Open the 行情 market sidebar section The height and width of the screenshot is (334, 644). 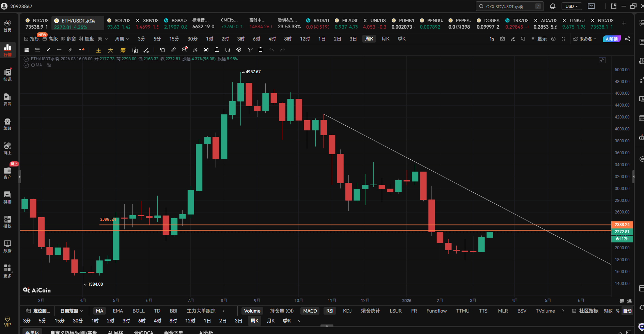coord(7,50)
